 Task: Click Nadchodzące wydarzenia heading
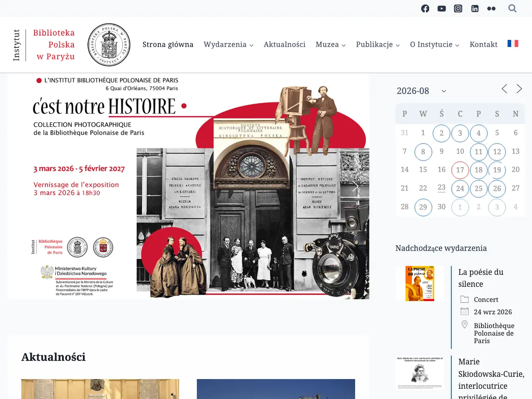coord(441,248)
